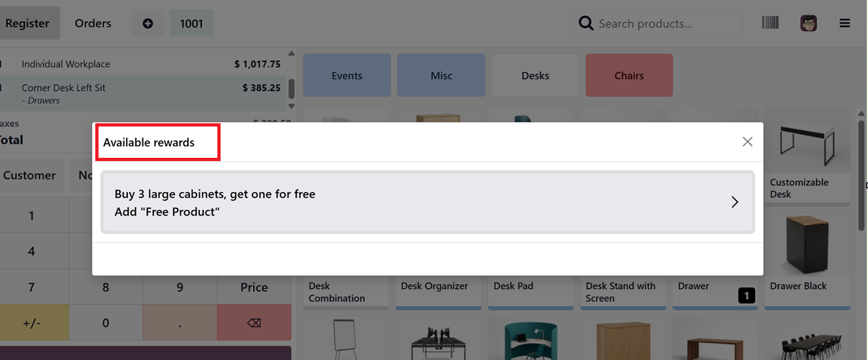
Task: Toggle the Price numpad mode
Action: (254, 287)
